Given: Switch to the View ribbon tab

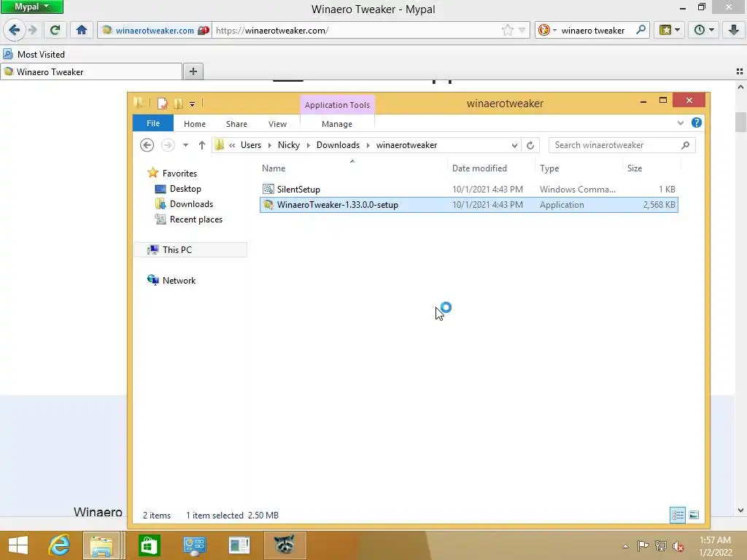Looking at the screenshot, I should (x=277, y=124).
